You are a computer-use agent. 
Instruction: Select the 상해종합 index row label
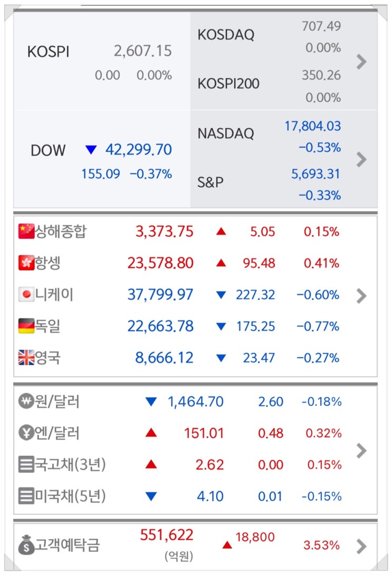60,231
